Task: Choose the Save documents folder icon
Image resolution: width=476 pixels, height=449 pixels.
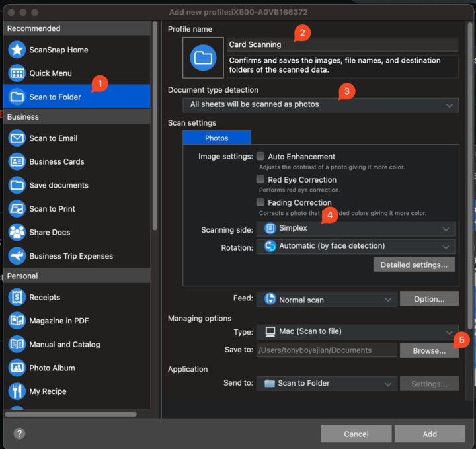Action: point(17,185)
